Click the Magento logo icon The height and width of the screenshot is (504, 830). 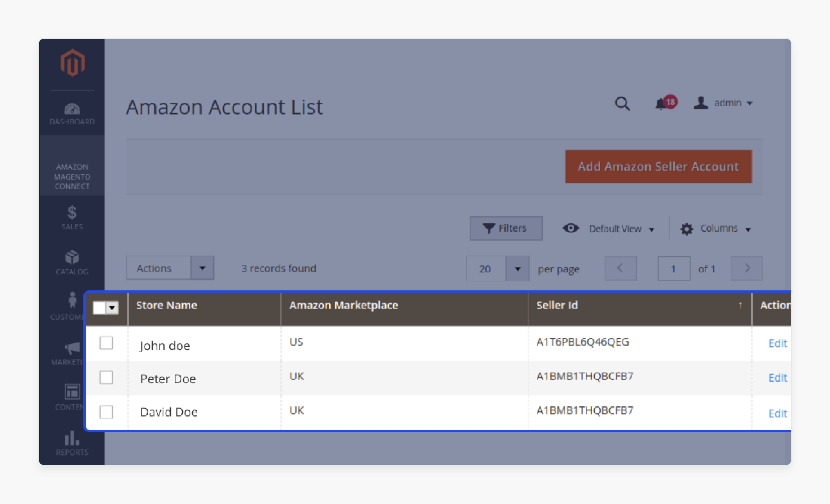[72, 63]
